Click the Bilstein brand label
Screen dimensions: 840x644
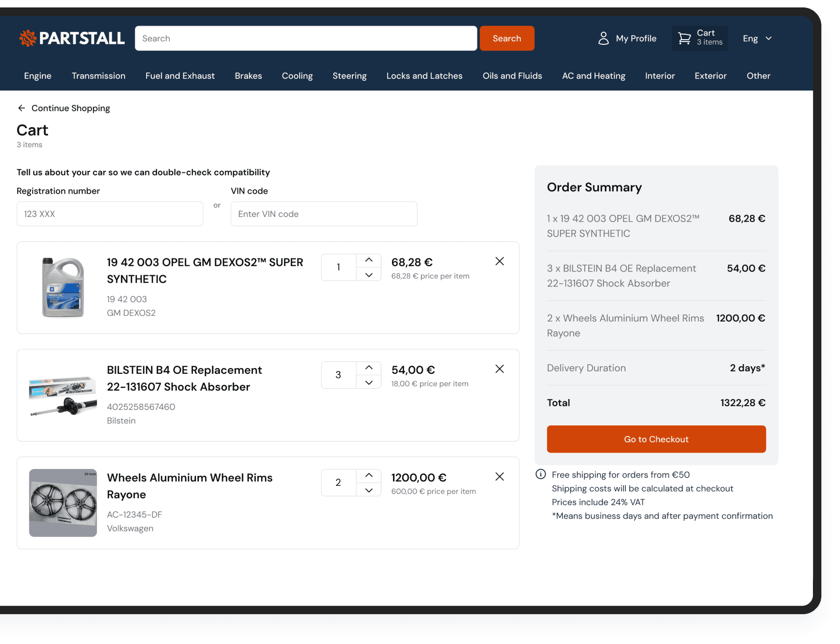121,420
